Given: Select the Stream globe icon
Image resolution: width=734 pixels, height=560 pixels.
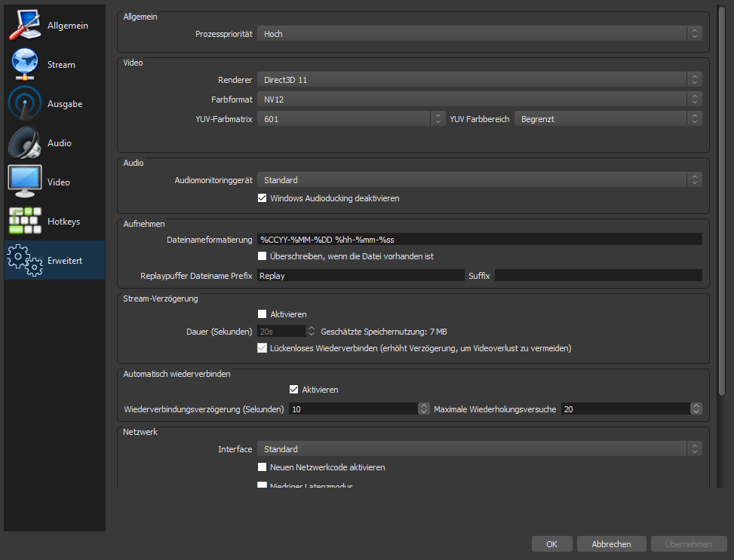Looking at the screenshot, I should 24,65.
